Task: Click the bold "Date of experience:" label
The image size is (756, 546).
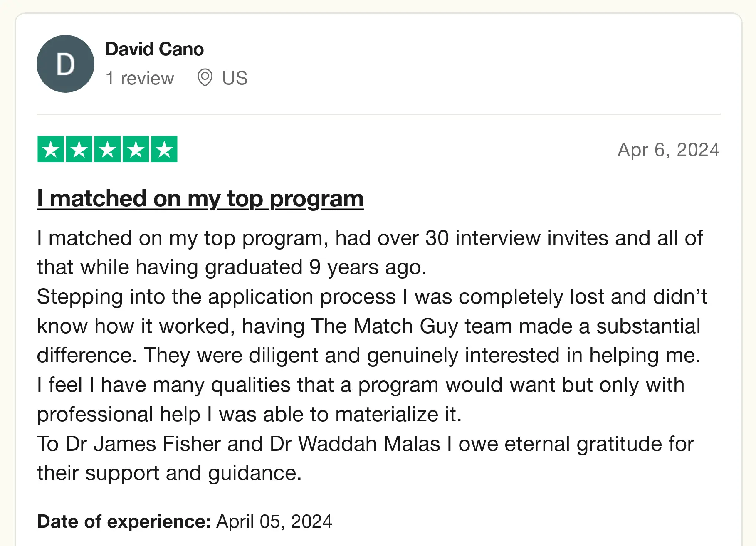Action: (124, 521)
